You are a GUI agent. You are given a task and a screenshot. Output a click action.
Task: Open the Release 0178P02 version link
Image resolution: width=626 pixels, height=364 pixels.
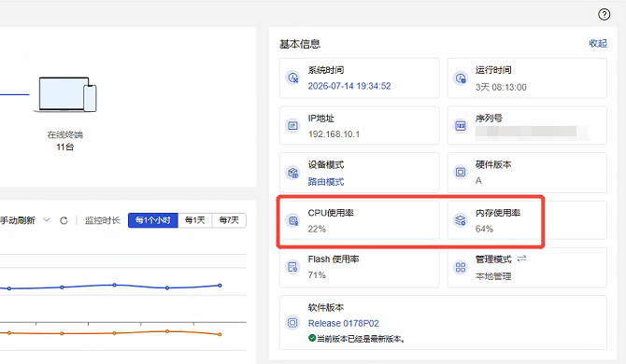point(343,323)
